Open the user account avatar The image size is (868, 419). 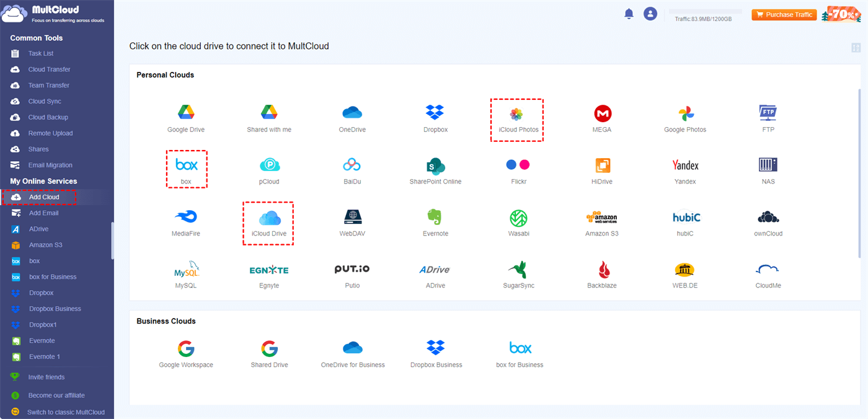[x=650, y=14]
